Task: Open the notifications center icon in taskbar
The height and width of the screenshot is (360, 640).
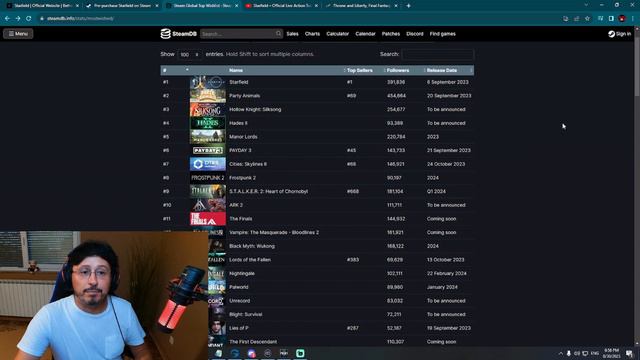Action: (x=629, y=353)
